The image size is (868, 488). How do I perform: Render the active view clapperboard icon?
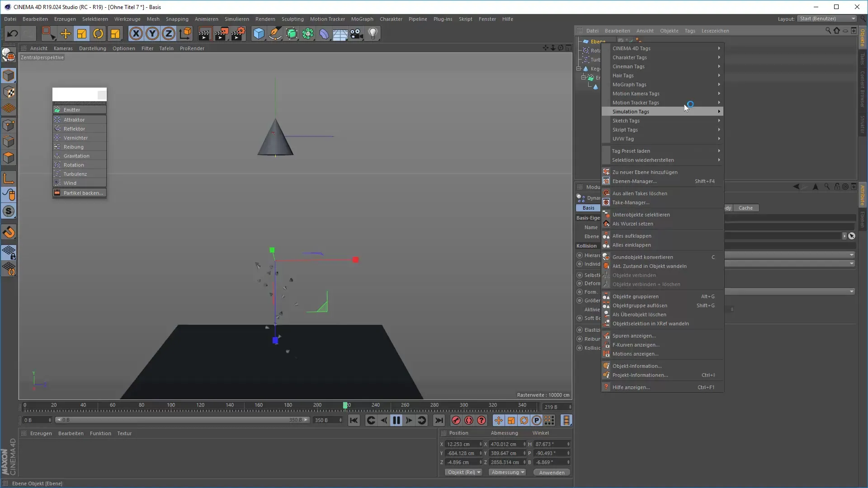[205, 33]
